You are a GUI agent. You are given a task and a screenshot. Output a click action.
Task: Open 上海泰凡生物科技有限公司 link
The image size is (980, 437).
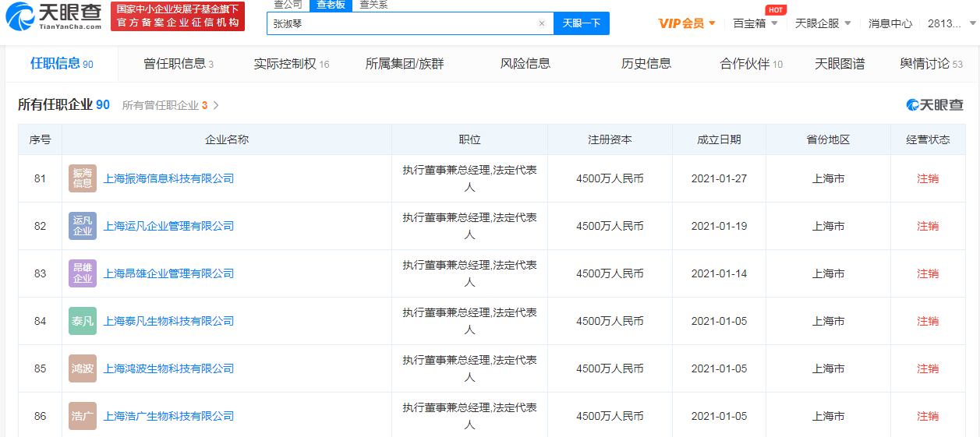(168, 321)
